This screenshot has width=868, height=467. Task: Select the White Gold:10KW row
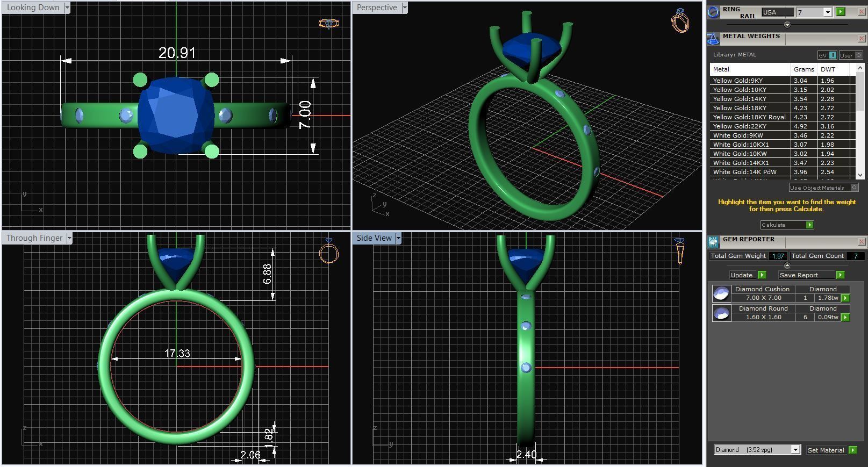pos(783,154)
